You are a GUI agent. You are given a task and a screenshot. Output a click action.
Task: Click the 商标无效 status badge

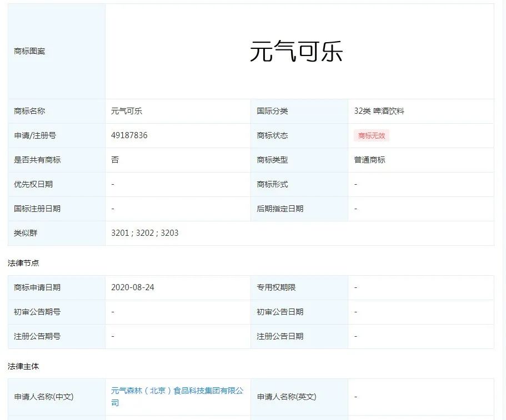click(372, 136)
